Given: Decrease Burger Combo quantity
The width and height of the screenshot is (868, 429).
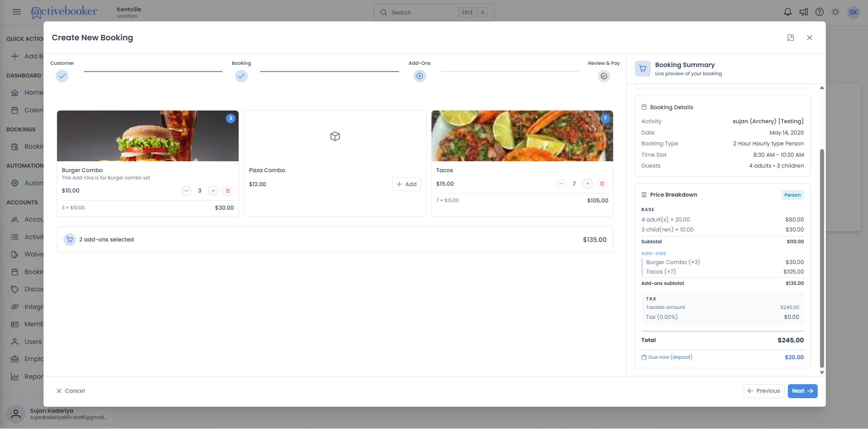Looking at the screenshot, I should pyautogui.click(x=187, y=191).
